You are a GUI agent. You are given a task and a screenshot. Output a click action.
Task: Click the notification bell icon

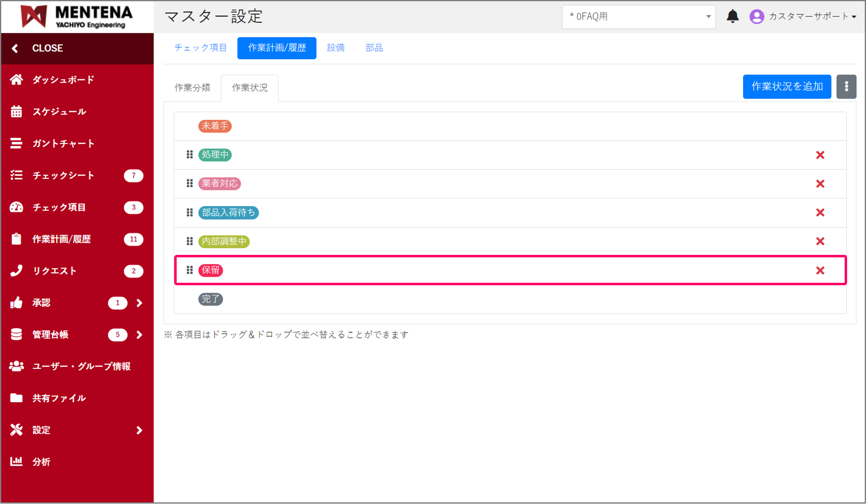pyautogui.click(x=732, y=16)
